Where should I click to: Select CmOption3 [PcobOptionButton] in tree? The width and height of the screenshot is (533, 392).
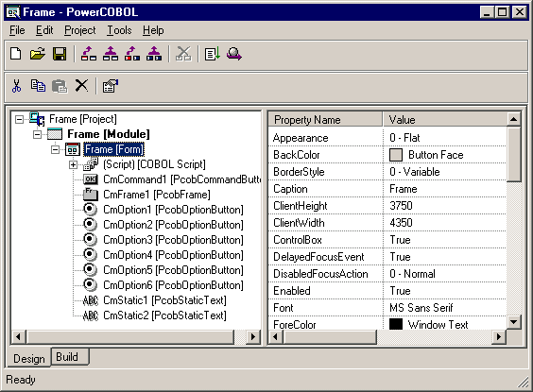tap(173, 240)
